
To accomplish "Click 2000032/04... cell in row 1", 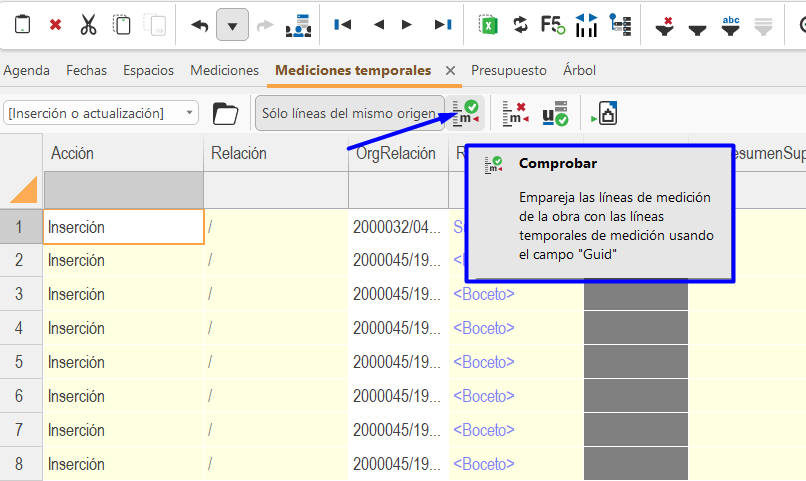I will (399, 227).
